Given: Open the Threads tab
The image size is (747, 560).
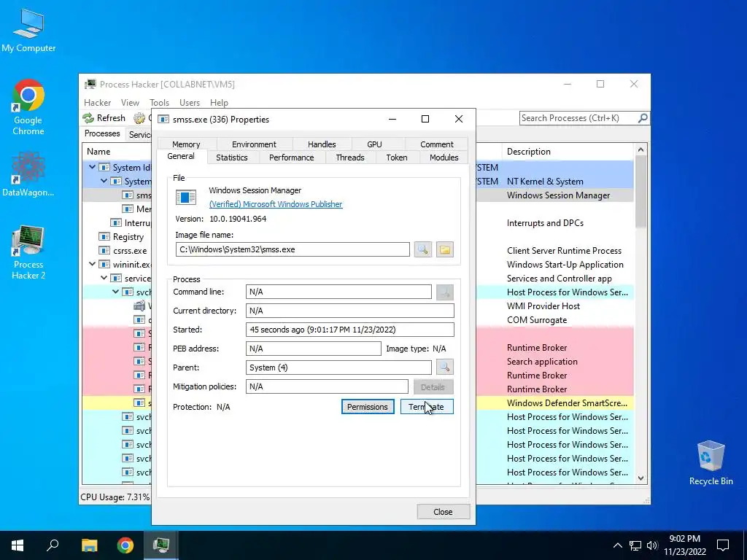Looking at the screenshot, I should 349,157.
